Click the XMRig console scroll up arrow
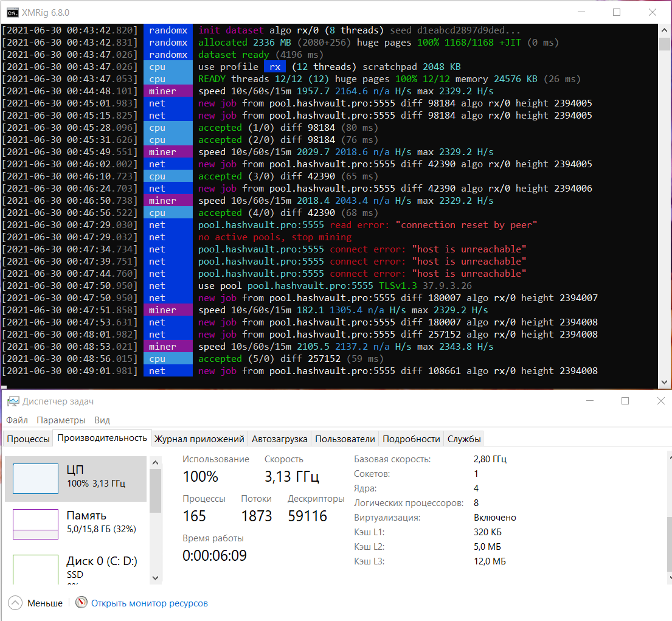This screenshot has width=672, height=621. coord(664,30)
